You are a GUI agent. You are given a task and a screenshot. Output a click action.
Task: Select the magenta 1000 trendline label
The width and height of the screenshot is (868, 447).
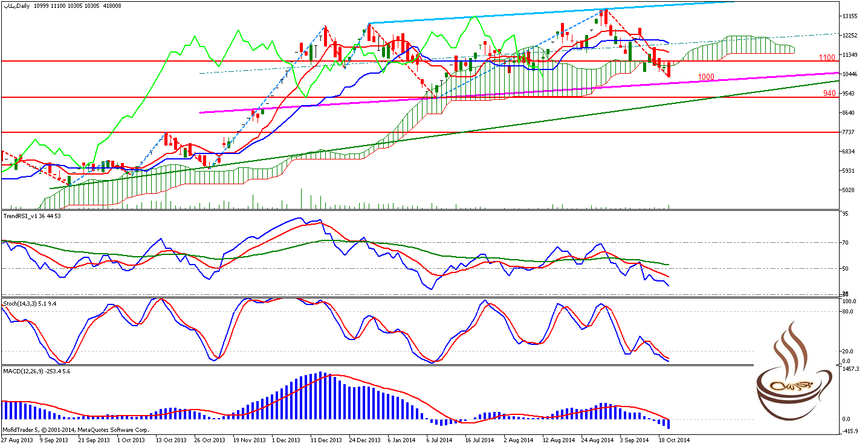pos(706,77)
